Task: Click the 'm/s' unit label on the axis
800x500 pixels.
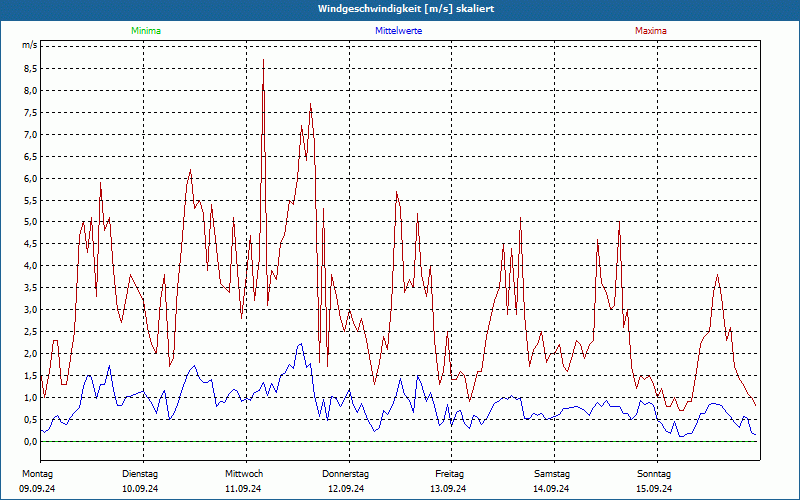Action: [29, 45]
